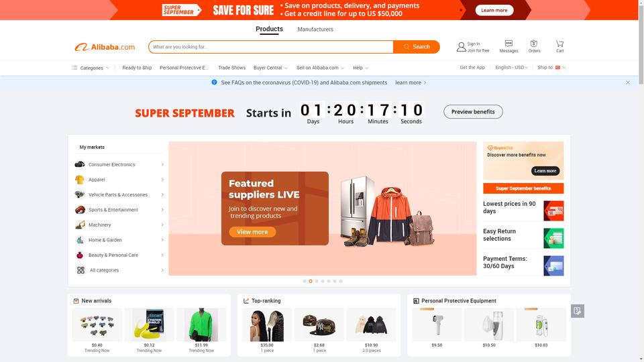The height and width of the screenshot is (362, 644).
Task: Open the shopping Cart icon
Action: (x=559, y=44)
